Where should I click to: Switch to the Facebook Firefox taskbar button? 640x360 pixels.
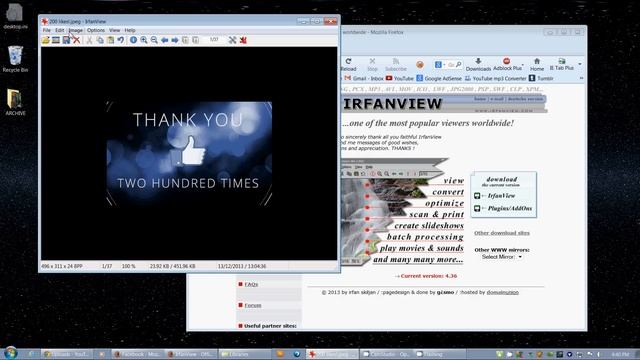(137, 354)
